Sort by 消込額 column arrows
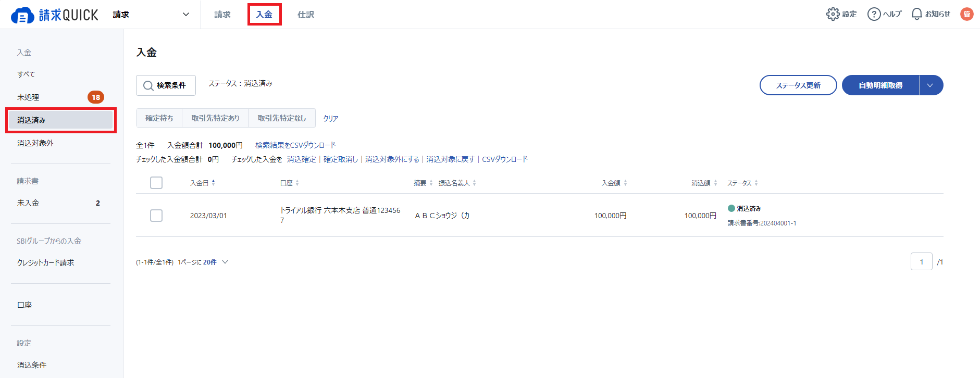The width and height of the screenshot is (980, 378). (x=715, y=183)
